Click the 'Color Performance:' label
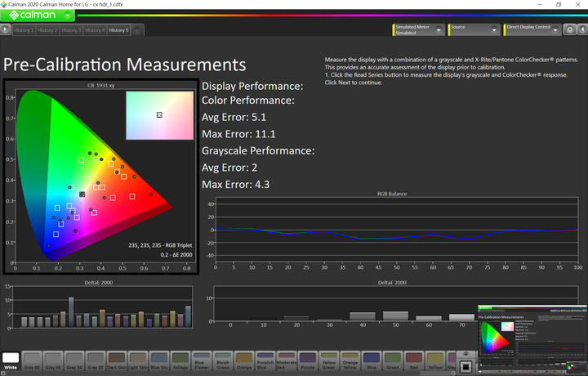Screen dimensions: 588x376 click(x=248, y=101)
